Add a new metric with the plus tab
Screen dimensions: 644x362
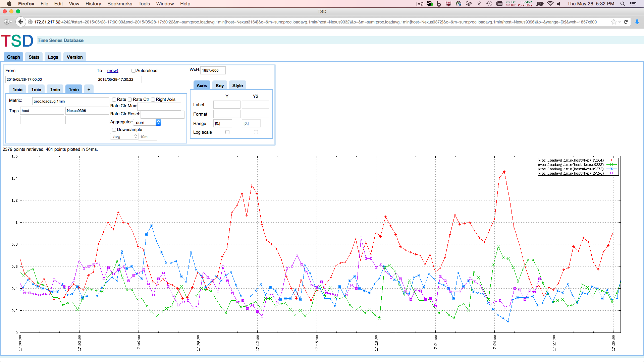tap(89, 89)
